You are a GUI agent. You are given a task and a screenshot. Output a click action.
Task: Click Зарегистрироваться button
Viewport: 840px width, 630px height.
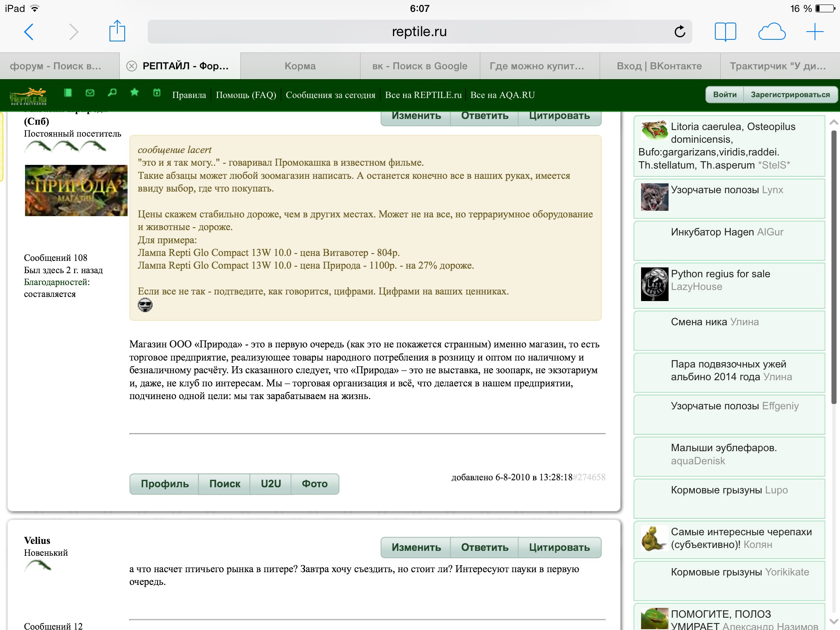pos(790,95)
